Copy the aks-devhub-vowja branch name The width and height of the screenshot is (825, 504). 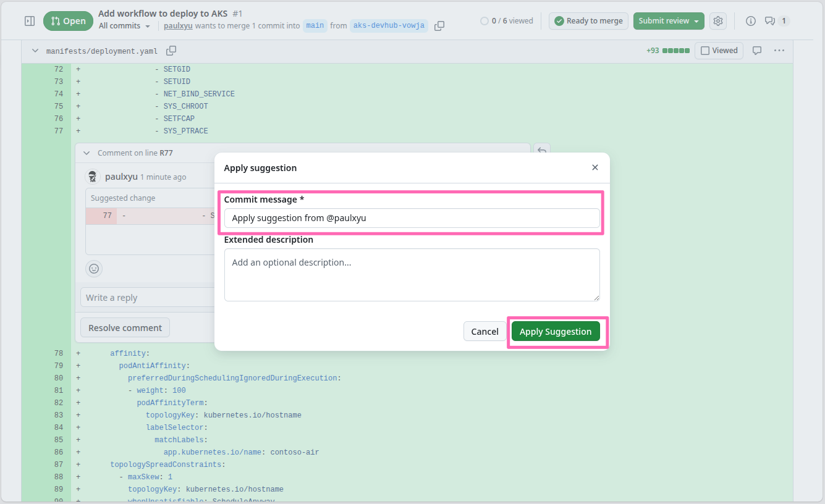439,26
